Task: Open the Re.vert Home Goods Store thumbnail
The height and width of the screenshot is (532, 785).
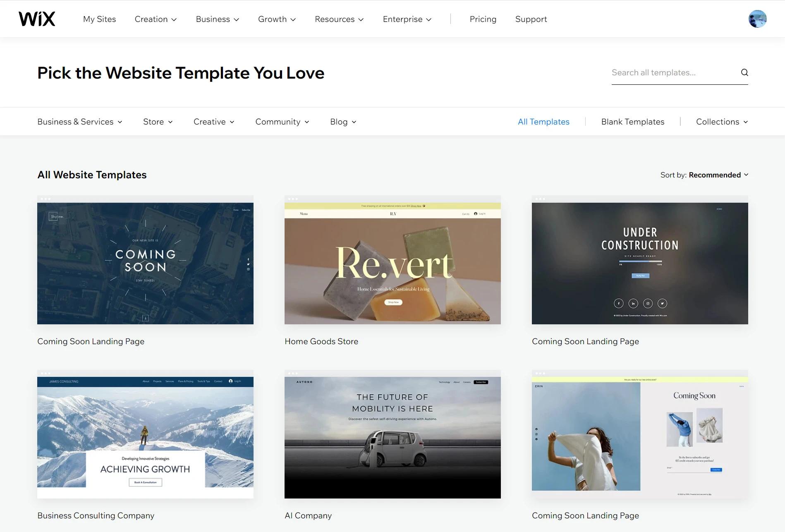Action: [x=392, y=263]
